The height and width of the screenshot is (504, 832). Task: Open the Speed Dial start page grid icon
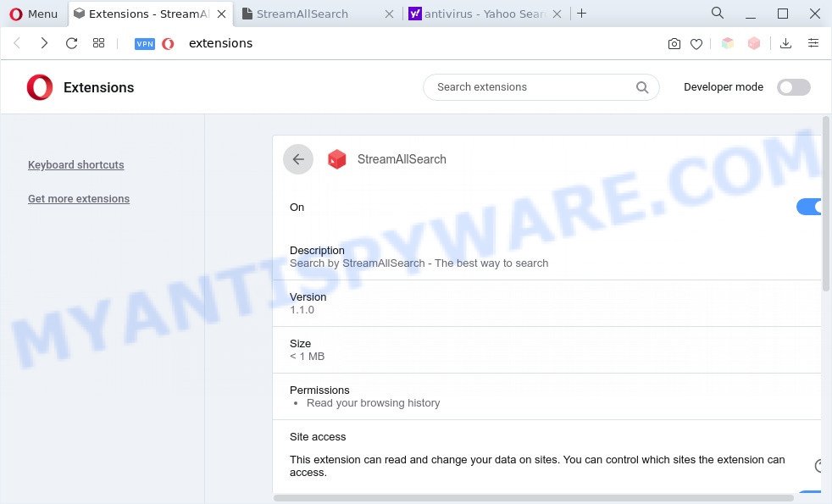point(98,43)
